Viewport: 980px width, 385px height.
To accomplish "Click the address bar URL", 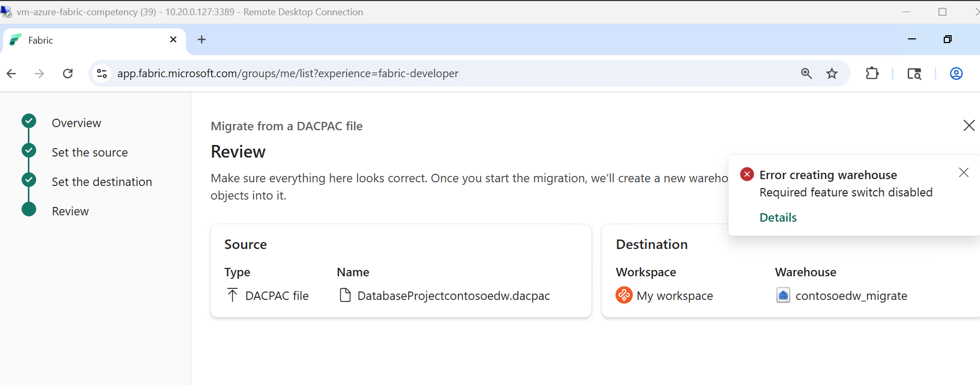I will tap(287, 74).
